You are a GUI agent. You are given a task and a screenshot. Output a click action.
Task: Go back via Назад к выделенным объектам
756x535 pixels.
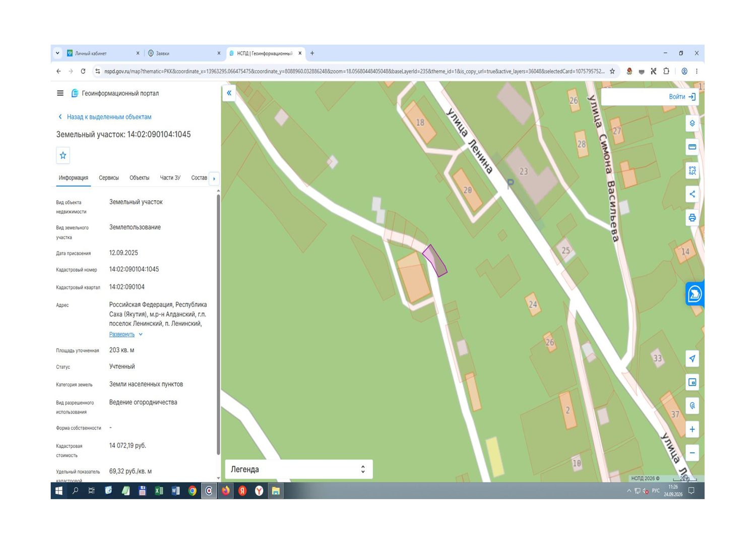(105, 117)
